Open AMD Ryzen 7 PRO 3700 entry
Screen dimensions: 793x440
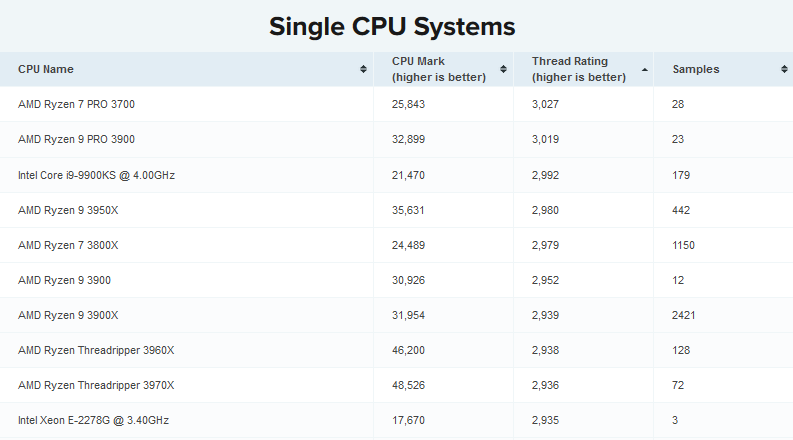pos(76,104)
